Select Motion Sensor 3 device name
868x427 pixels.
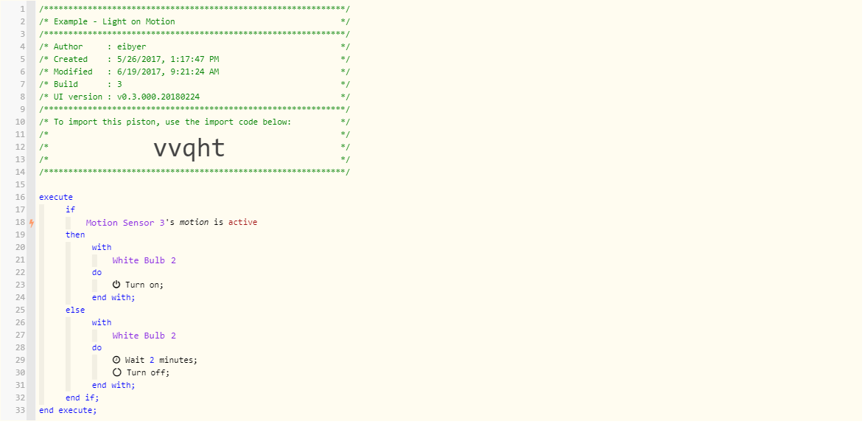tap(125, 223)
